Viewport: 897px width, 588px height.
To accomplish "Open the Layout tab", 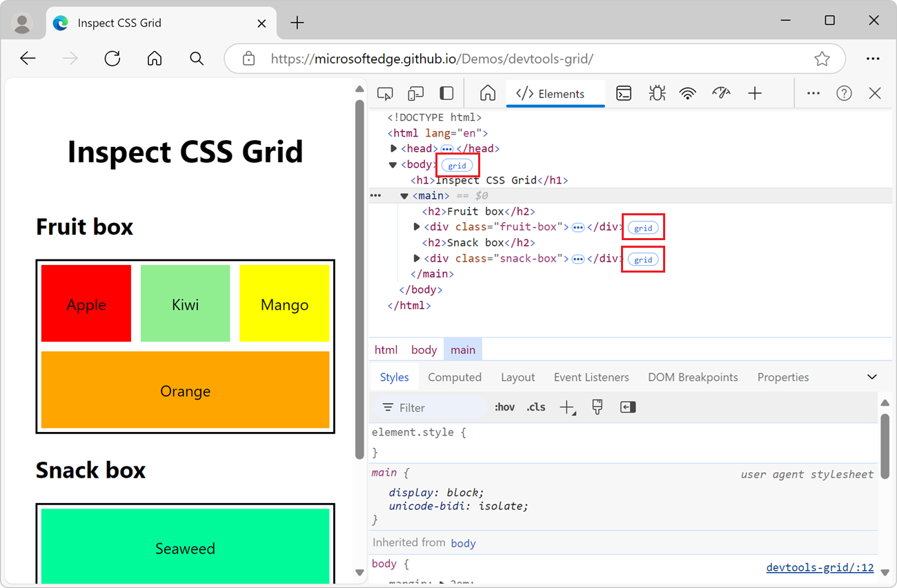I will coord(518,377).
